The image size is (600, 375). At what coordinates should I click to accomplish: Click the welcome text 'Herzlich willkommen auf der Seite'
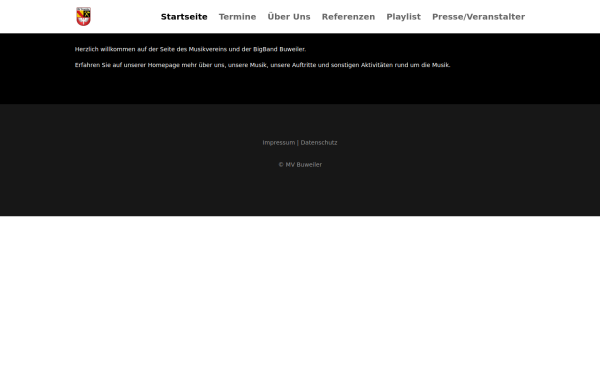pos(124,49)
